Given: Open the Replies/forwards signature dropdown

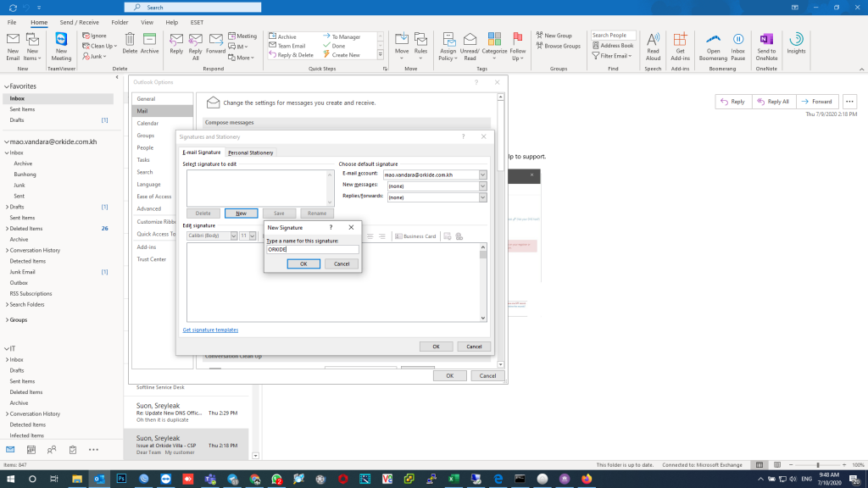Looking at the screenshot, I should click(x=482, y=197).
